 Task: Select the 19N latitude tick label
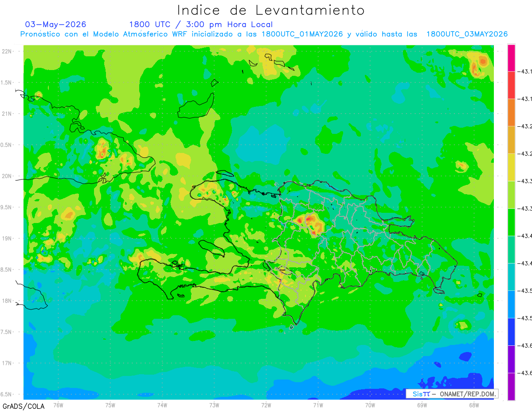pyautogui.click(x=7, y=238)
